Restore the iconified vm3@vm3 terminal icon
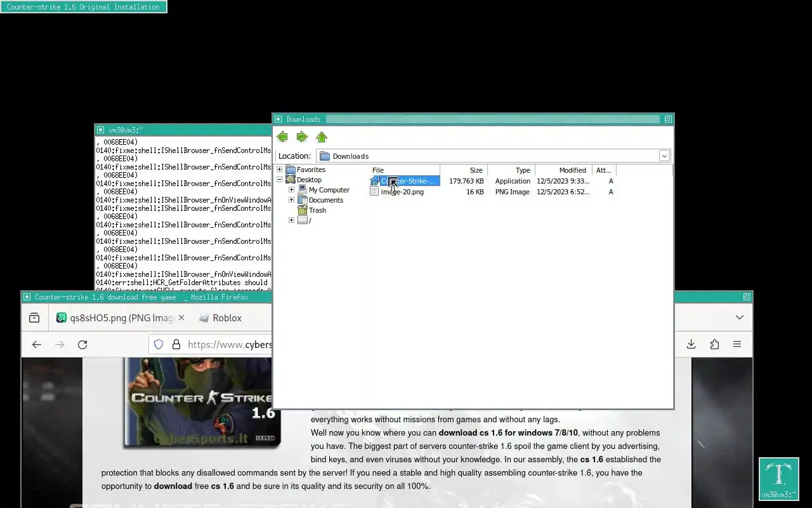The width and height of the screenshot is (812, 508). point(779,479)
